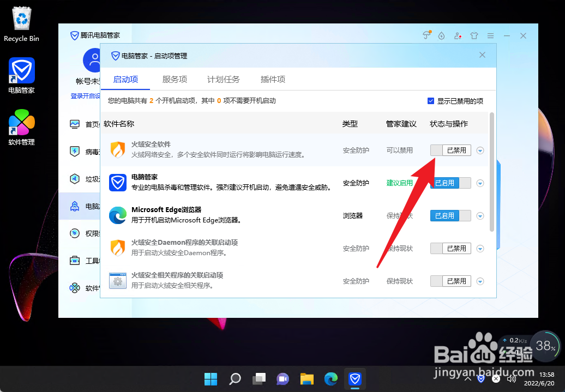The image size is (565, 392).
Task: Click the 火绒安全Daemon row flame icon
Action: (117, 248)
